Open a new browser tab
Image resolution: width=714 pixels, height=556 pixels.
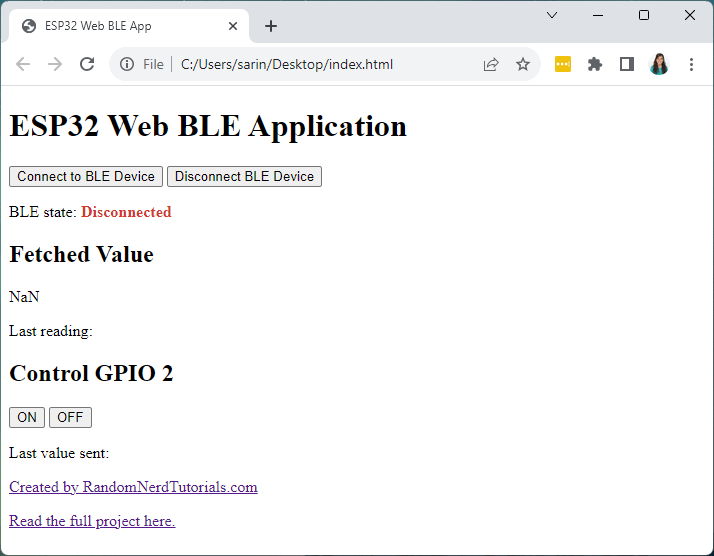pyautogui.click(x=271, y=26)
